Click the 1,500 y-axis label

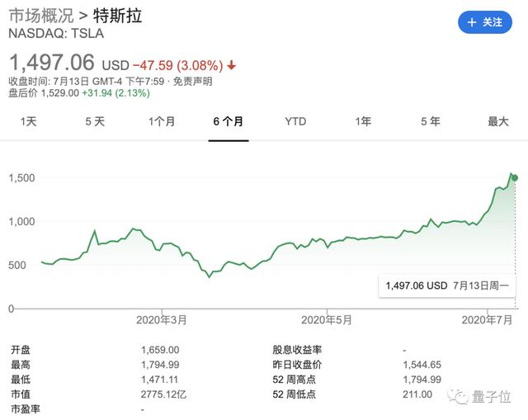pyautogui.click(x=21, y=178)
